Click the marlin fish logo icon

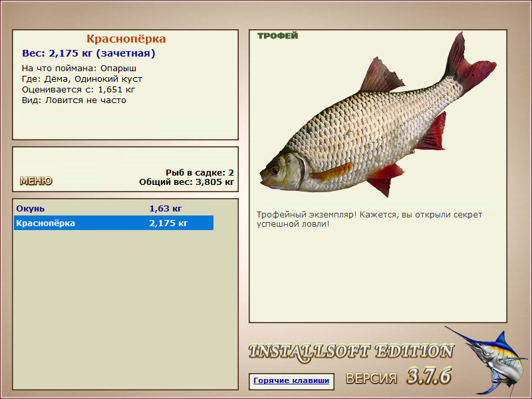486,360
